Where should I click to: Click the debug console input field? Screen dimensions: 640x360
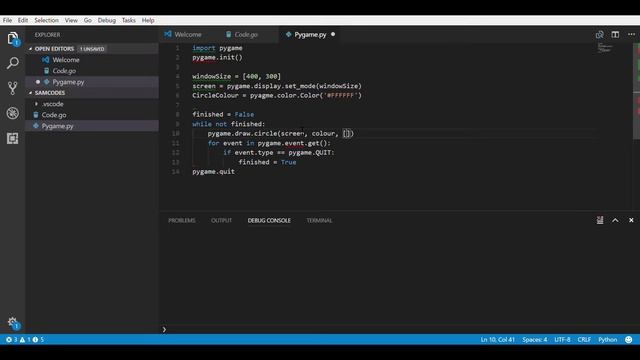[400, 329]
